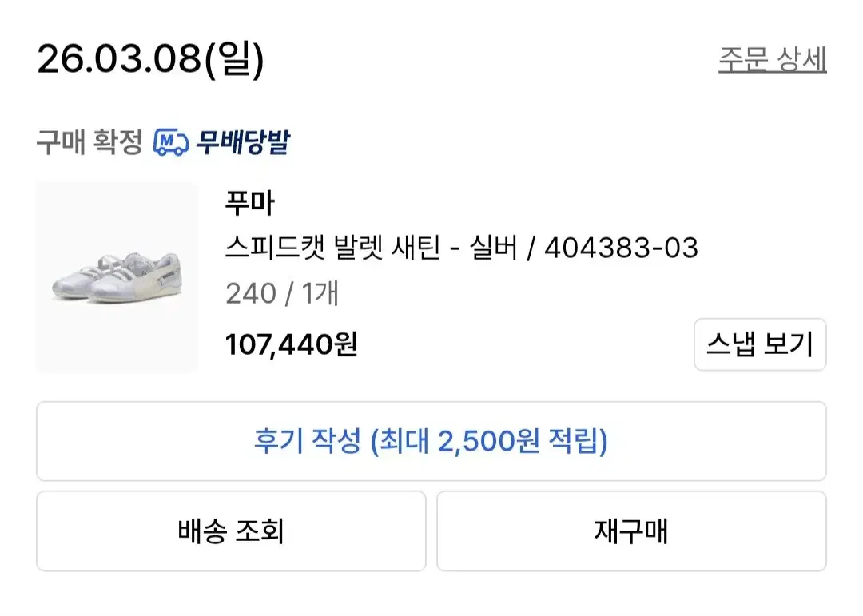Click the 후기 작성 review button
The image size is (863, 616).
point(431,441)
